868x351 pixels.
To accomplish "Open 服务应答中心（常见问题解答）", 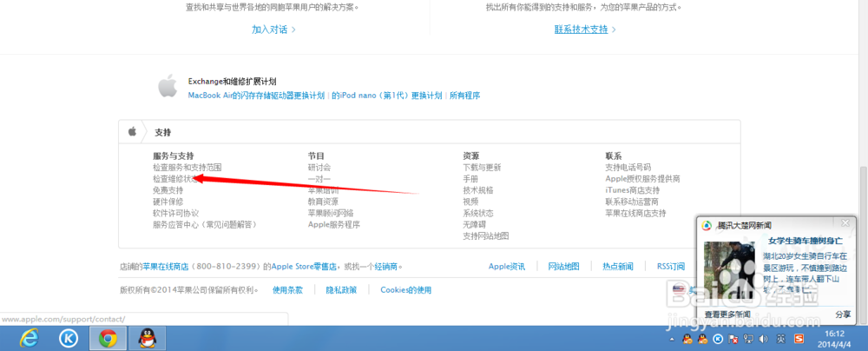I will [205, 225].
